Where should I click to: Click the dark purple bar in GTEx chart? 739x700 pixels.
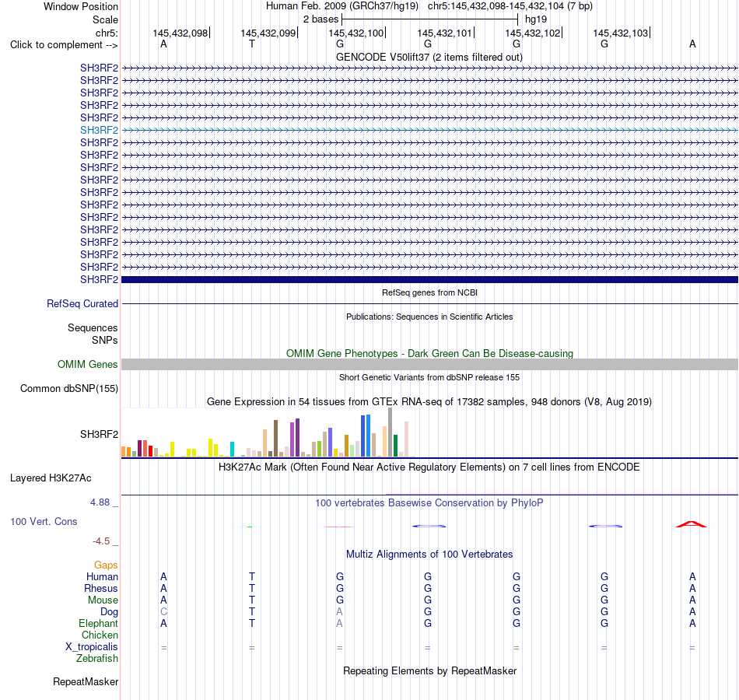[x=297, y=437]
